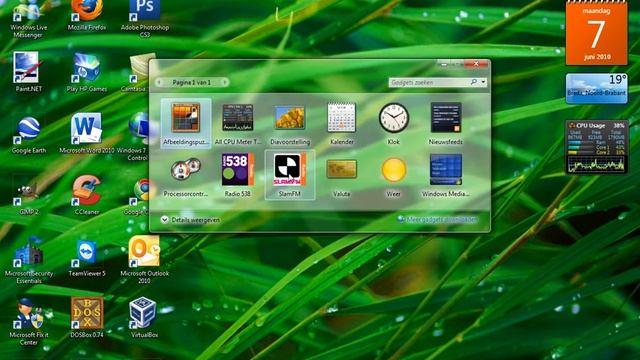Select the Diavoorstelling gadget
This screenshot has height=360, width=640.
[290, 123]
